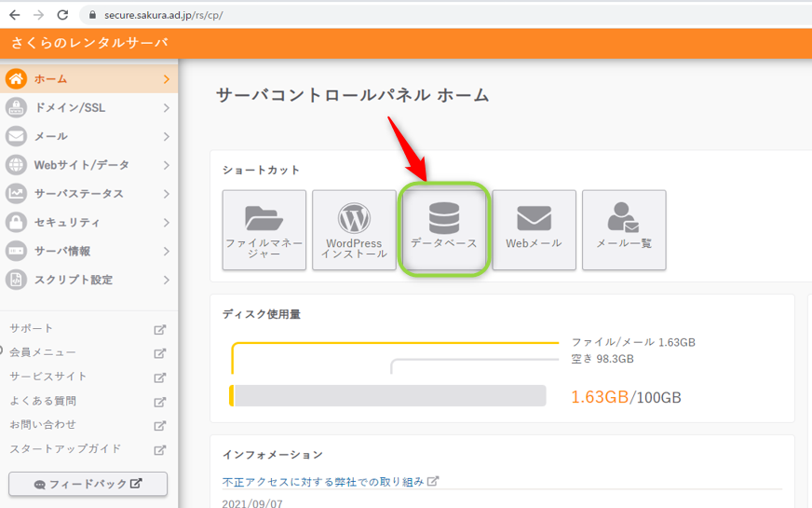Screen dimensions: 812x508
Task: Open the お問い合わせ link
Action: pos(43,424)
